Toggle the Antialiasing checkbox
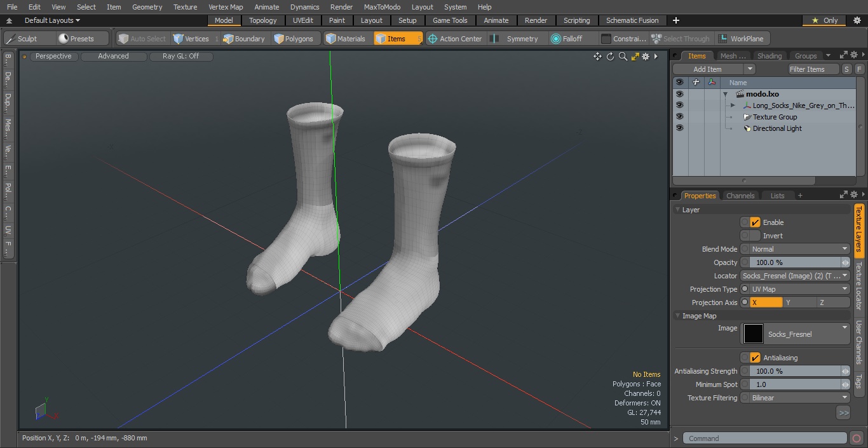 point(755,358)
